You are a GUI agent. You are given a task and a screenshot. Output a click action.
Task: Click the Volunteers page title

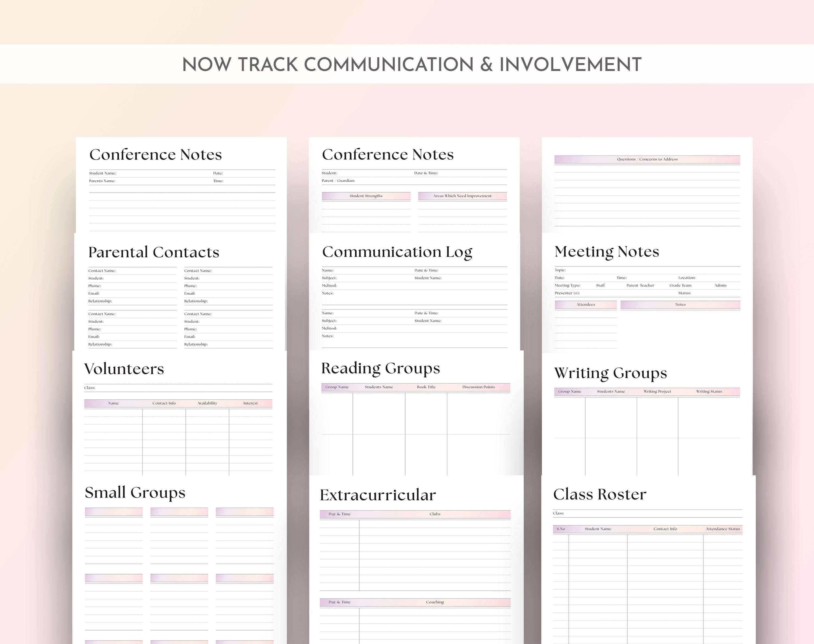pos(124,369)
